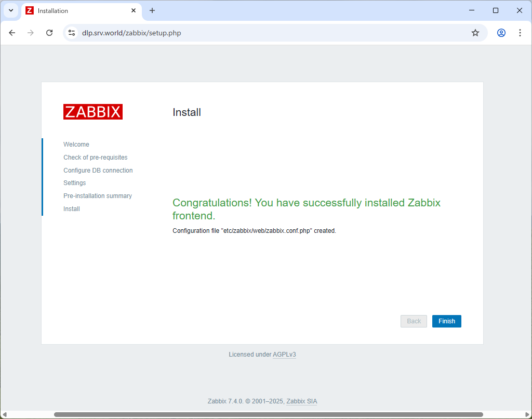
Task: Maximize the browser window
Action: tap(495, 10)
